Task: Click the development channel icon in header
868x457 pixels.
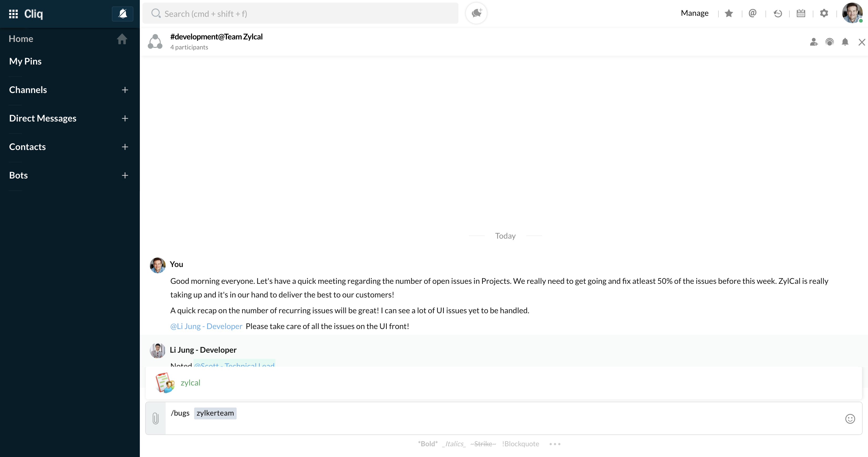Action: (x=155, y=42)
